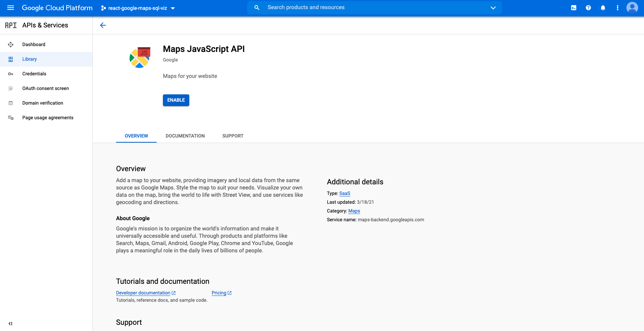Screen dimensions: 644x331
Task: Click the About Google heading
Action: 133,218
